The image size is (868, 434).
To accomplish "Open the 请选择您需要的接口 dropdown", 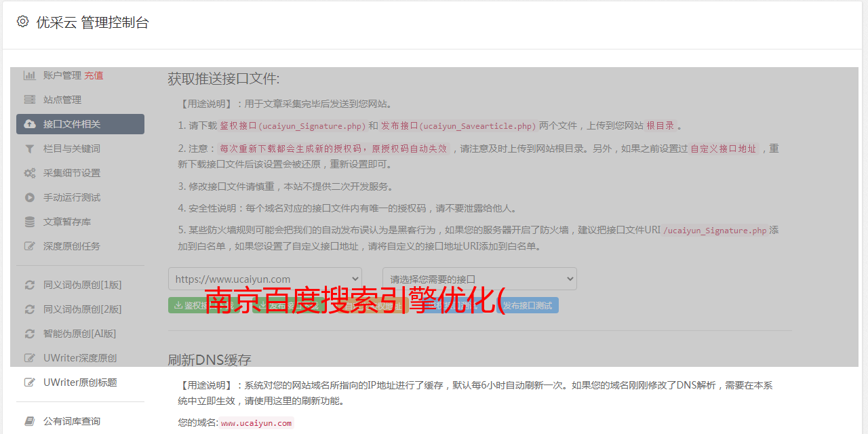I will (x=479, y=279).
